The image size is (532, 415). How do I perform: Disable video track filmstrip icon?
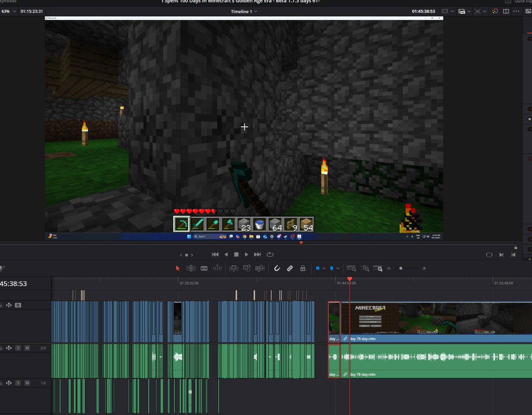[x=18, y=305]
